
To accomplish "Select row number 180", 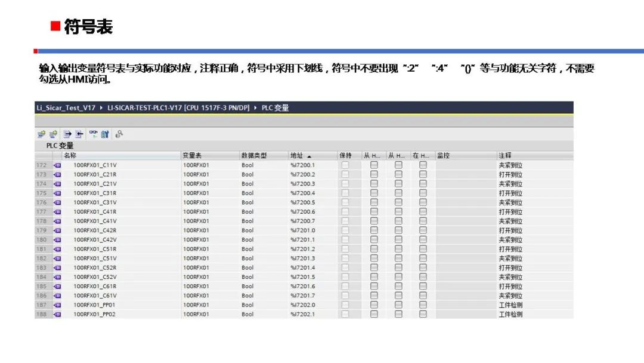I will 41,240.
